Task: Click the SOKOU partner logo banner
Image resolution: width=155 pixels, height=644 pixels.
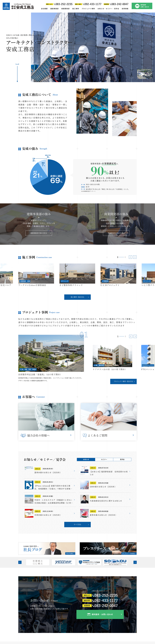Action: [115, 562]
